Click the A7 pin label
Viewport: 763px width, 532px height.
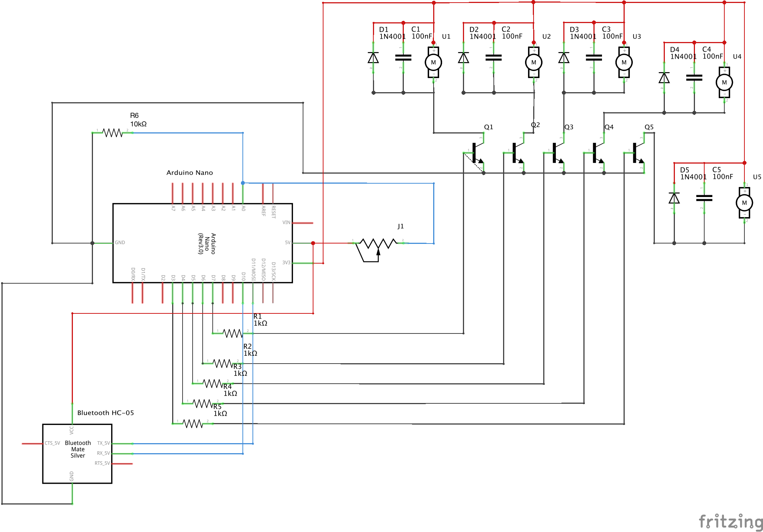173,208
